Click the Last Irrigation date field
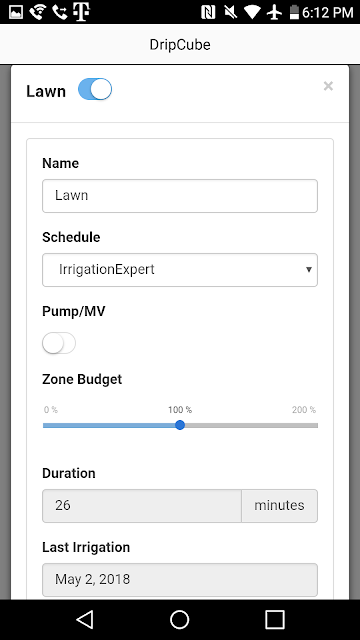 [180, 580]
